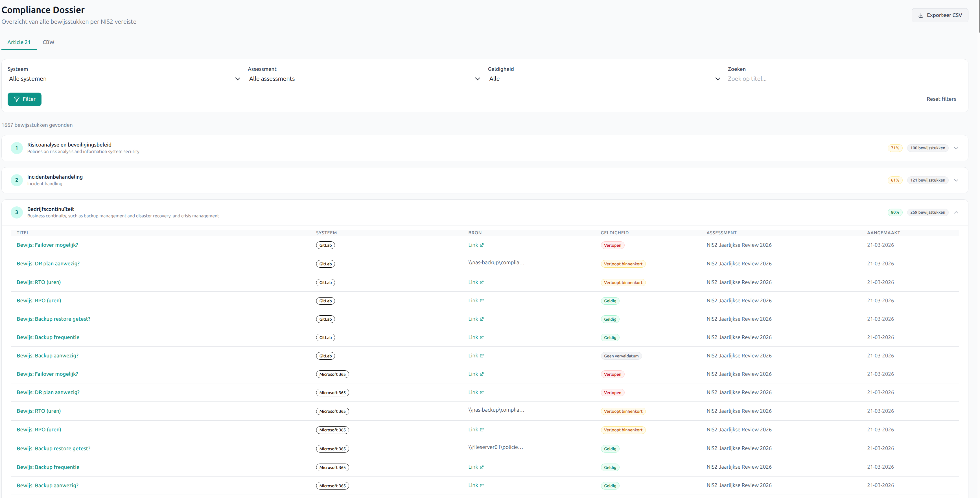The width and height of the screenshot is (980, 498).
Task: Click numbered badge 3 for Bedrijfscontinuïteit
Action: tap(16, 212)
